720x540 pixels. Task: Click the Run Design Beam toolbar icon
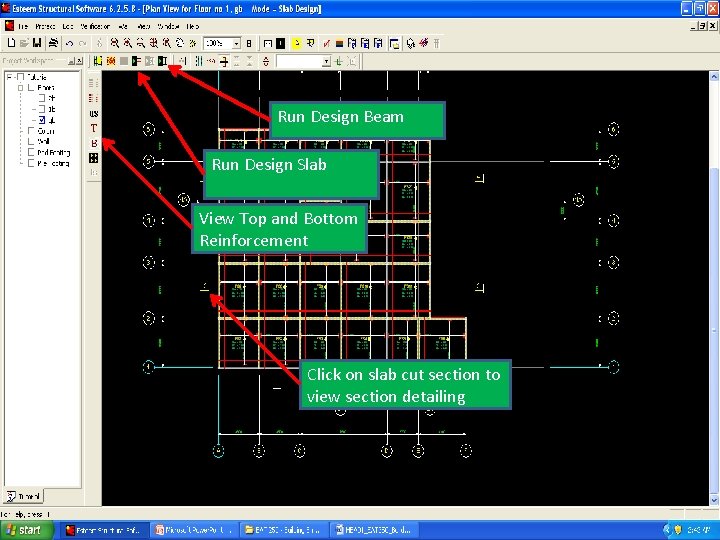tap(162, 61)
